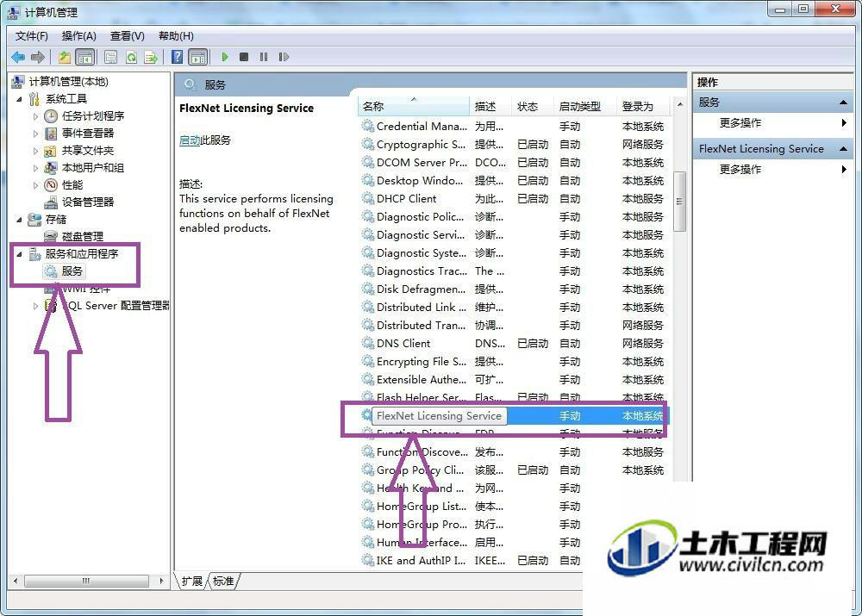Screen dimensions: 862x616
Task: Select the Cryptographic Services row
Action: 515,145
